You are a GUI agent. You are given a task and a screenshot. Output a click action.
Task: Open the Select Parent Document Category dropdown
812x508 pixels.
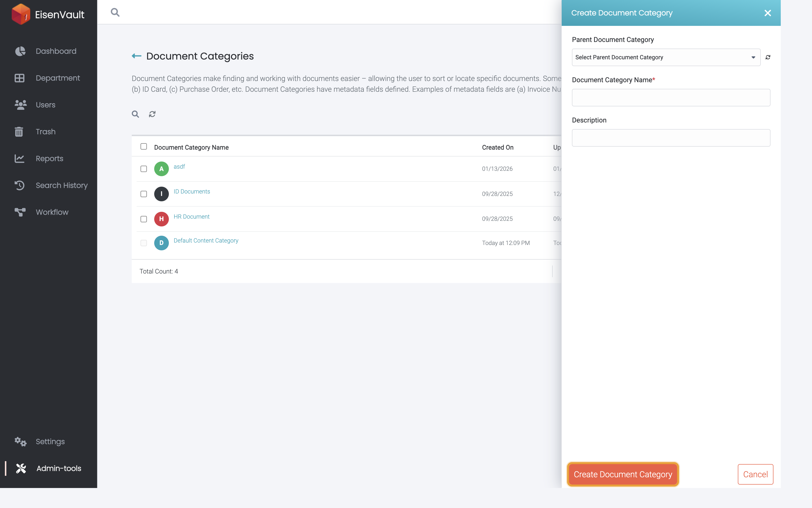pyautogui.click(x=666, y=57)
